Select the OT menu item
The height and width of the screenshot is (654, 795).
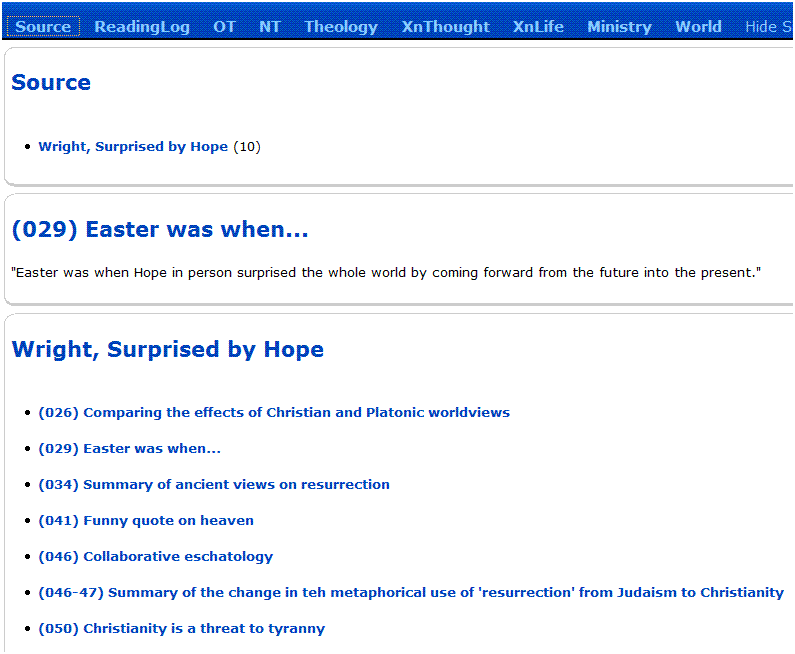coord(224,27)
